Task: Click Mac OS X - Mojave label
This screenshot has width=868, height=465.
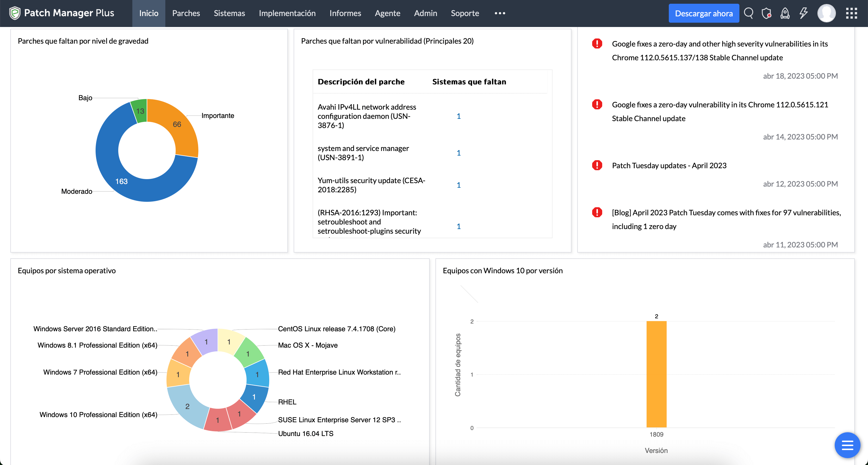Action: click(x=308, y=345)
